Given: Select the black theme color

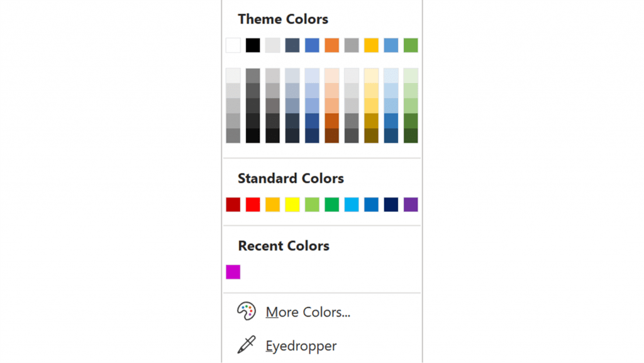Looking at the screenshot, I should (x=252, y=45).
